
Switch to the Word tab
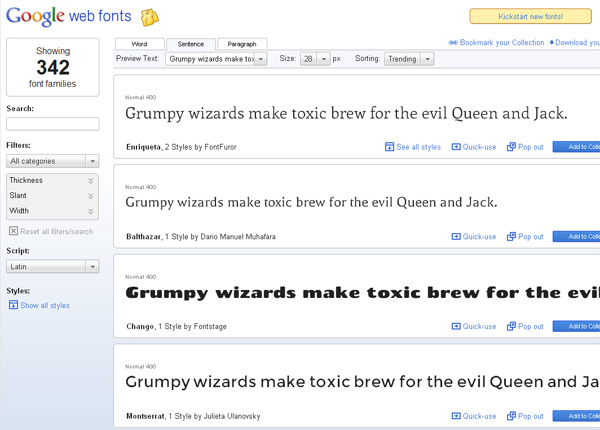pyautogui.click(x=140, y=44)
